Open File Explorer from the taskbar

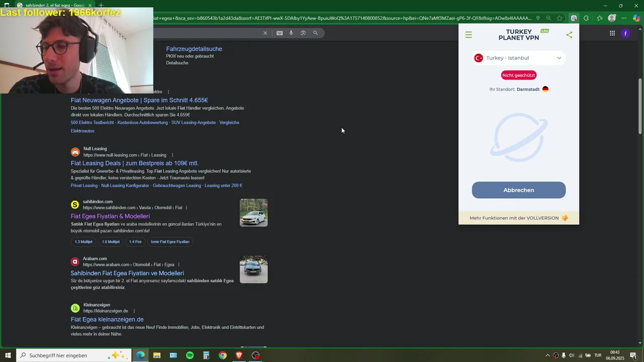[157, 355]
